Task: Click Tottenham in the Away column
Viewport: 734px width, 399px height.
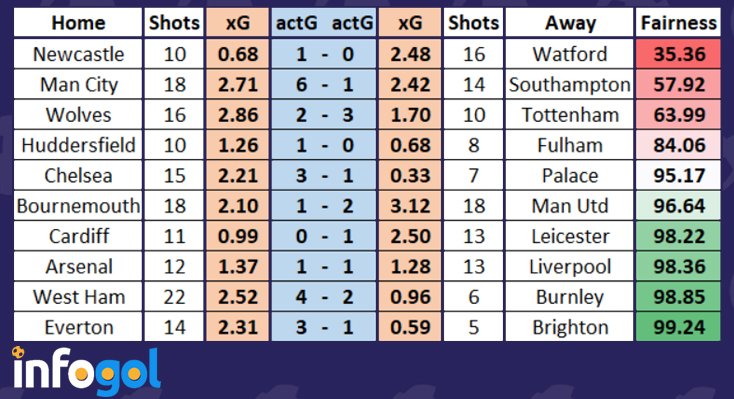Action: tap(569, 115)
